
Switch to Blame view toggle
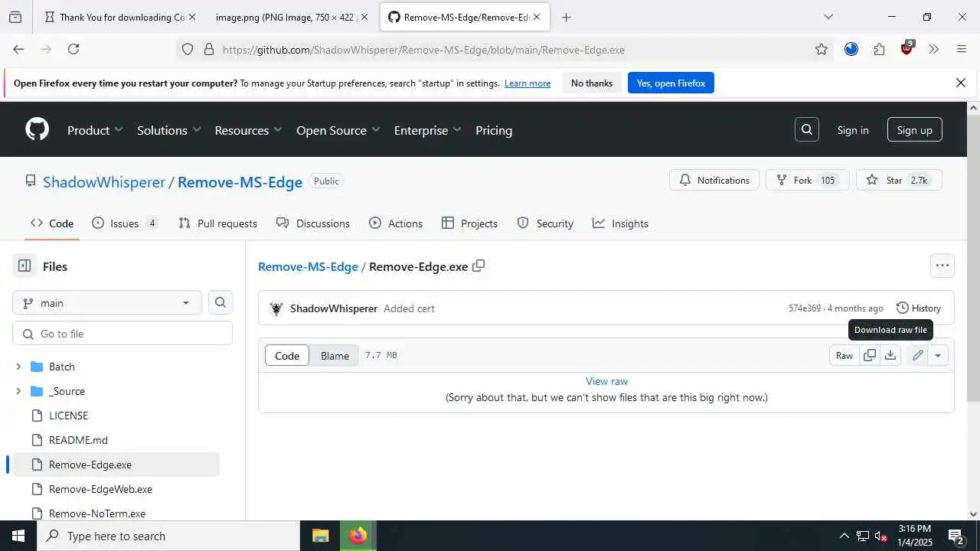[335, 355]
